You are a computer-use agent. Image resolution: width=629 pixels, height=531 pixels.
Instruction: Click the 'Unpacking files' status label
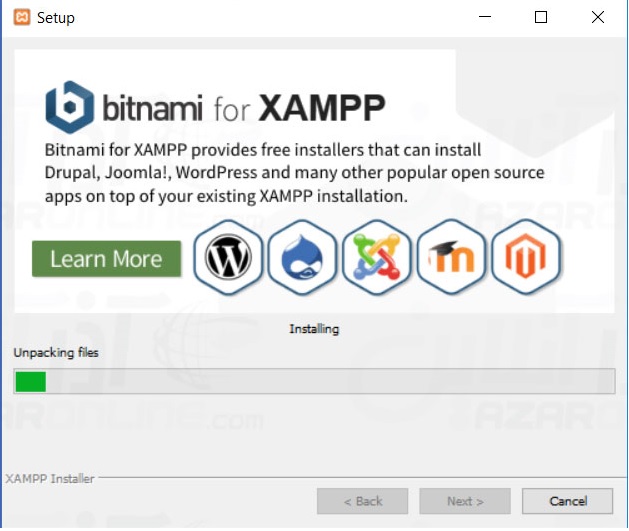[55, 353]
